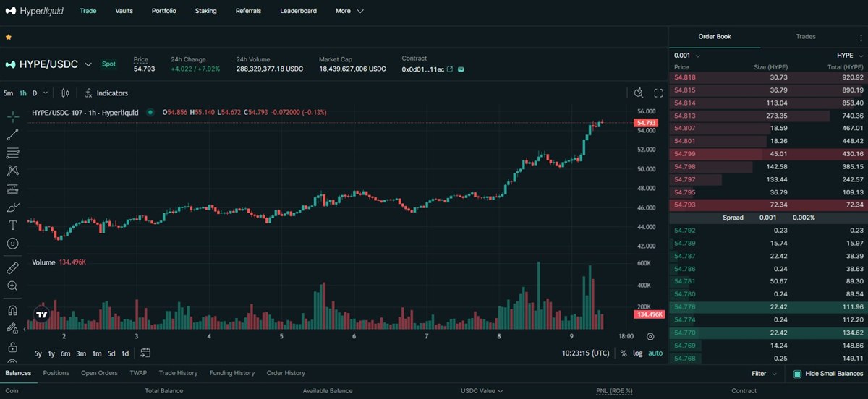
Task: Click the favorite star icon
Action: click(x=9, y=37)
